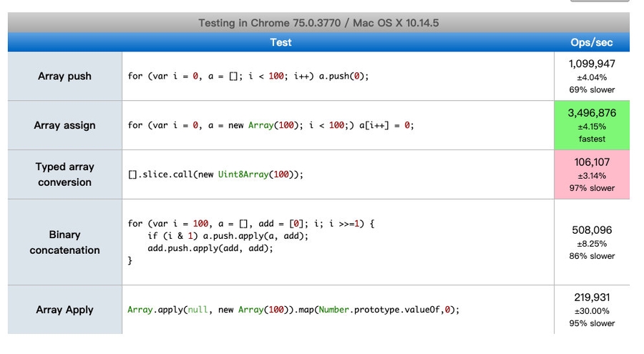644x354 pixels.
Task: Select the Array assign row label
Action: click(65, 125)
